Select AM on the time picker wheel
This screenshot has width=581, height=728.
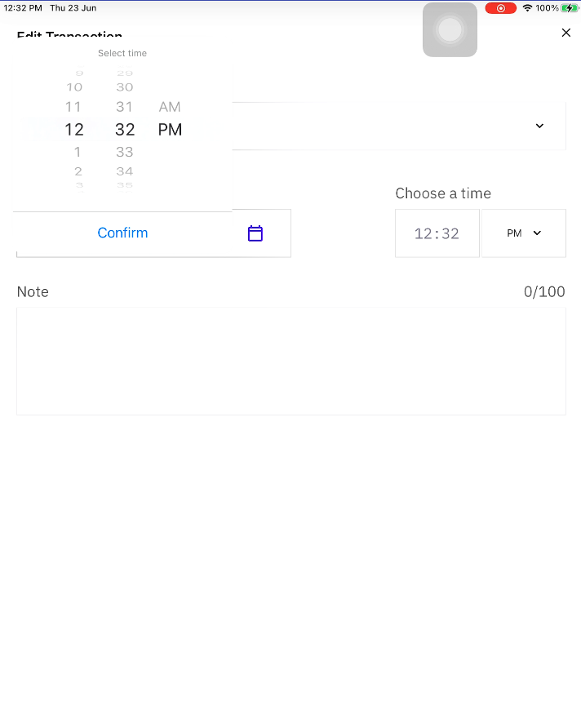(x=169, y=106)
